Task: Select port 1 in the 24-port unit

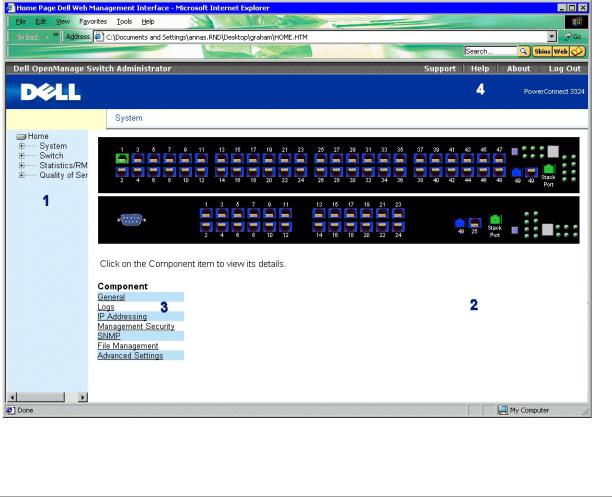Action: click(206, 213)
